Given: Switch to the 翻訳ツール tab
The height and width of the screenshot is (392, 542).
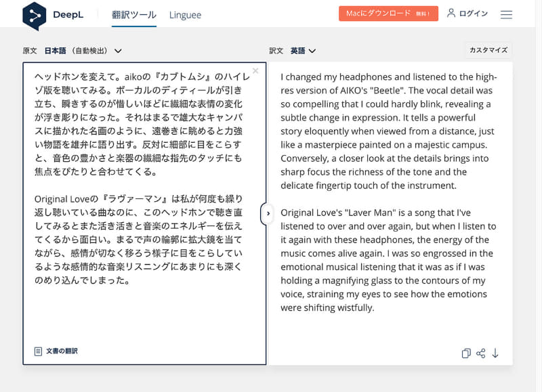Looking at the screenshot, I should [134, 14].
